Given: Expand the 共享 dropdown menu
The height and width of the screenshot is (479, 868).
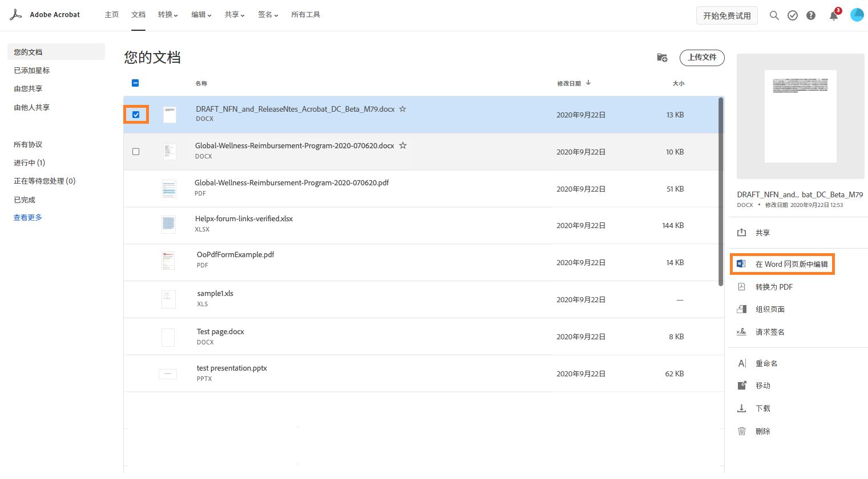Looking at the screenshot, I should pos(235,15).
